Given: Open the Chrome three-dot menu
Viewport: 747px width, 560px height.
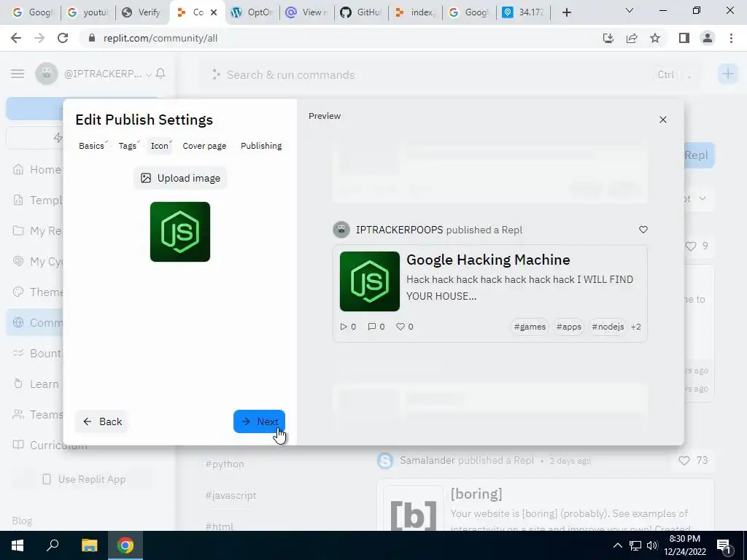Looking at the screenshot, I should click(731, 38).
